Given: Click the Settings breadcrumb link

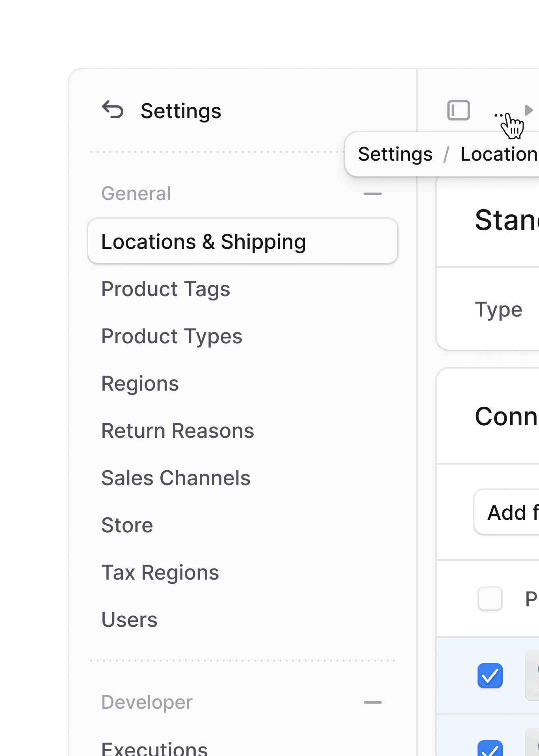Looking at the screenshot, I should click(395, 154).
